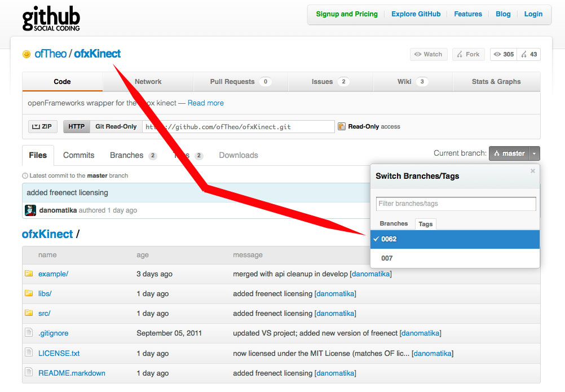565x392 pixels.
Task: Open the Pull Requests tab
Action: (240, 82)
